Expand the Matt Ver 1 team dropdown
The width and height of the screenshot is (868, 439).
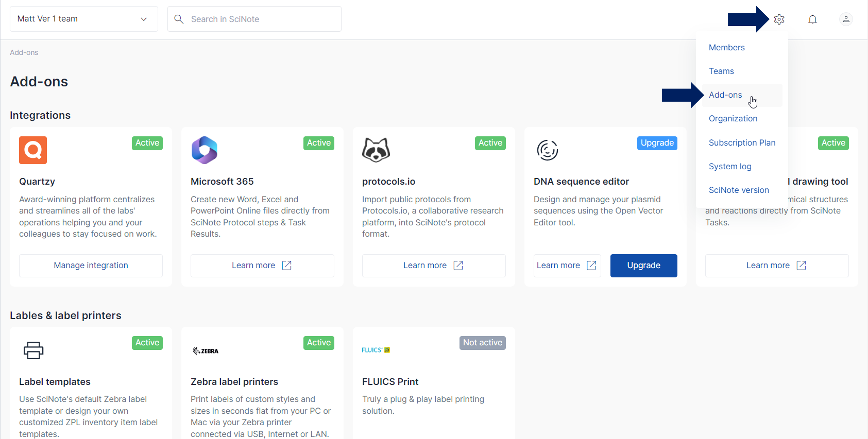pos(84,19)
